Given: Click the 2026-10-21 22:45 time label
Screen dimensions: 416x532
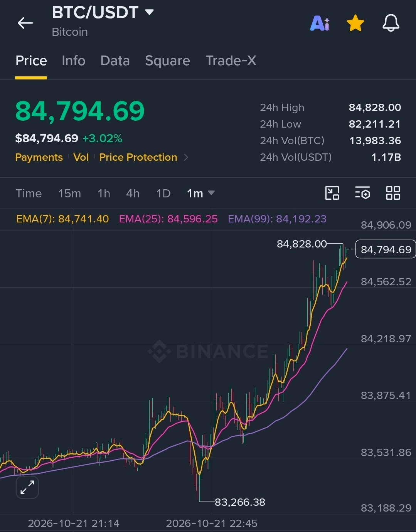Looking at the screenshot, I should [x=212, y=524].
